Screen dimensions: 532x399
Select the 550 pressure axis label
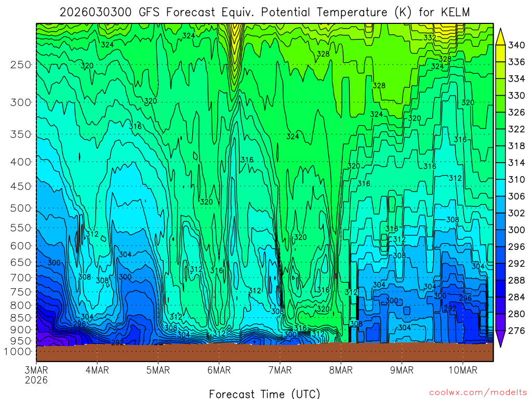point(21,228)
